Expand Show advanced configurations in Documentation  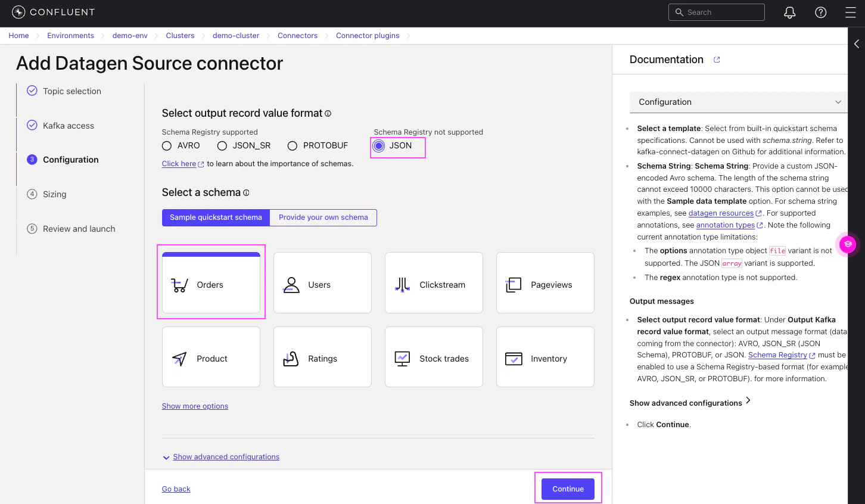[x=690, y=403]
